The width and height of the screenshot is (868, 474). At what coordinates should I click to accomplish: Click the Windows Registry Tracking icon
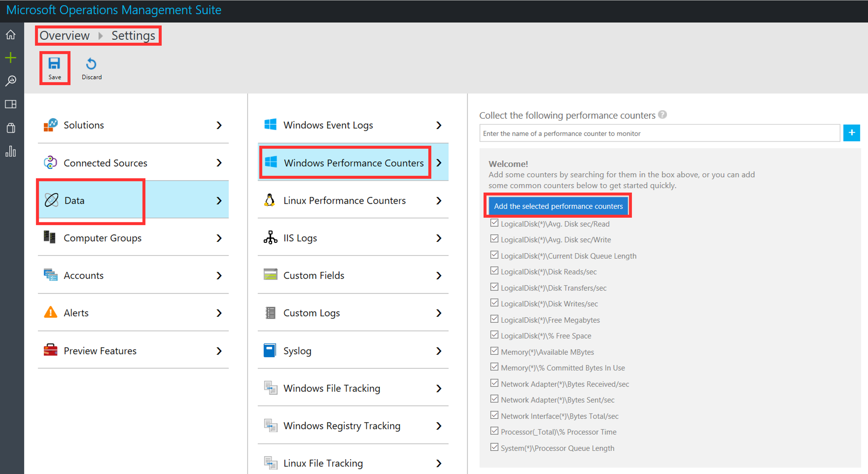point(271,425)
